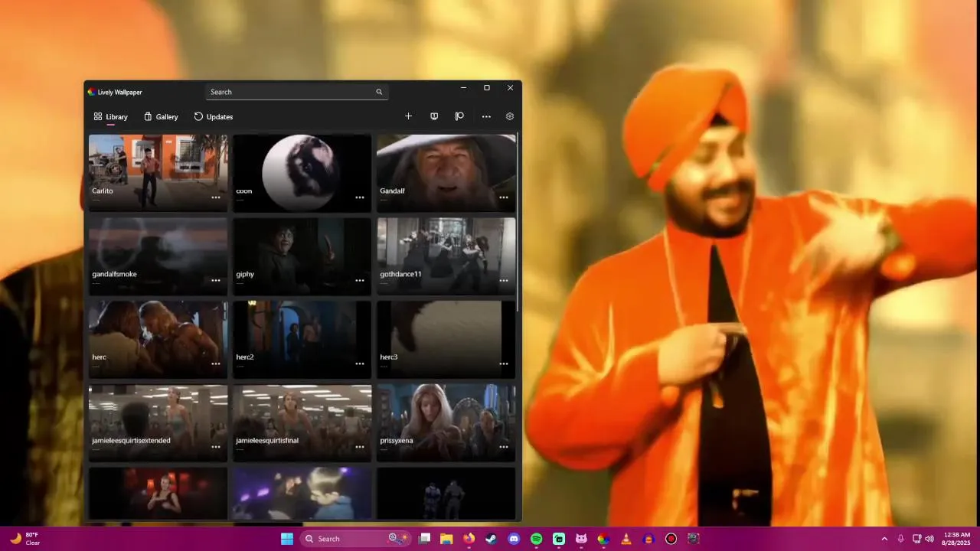This screenshot has width=980, height=551.
Task: Open options menu for jamieleesquirtisfinal wallpaper
Action: tap(360, 447)
